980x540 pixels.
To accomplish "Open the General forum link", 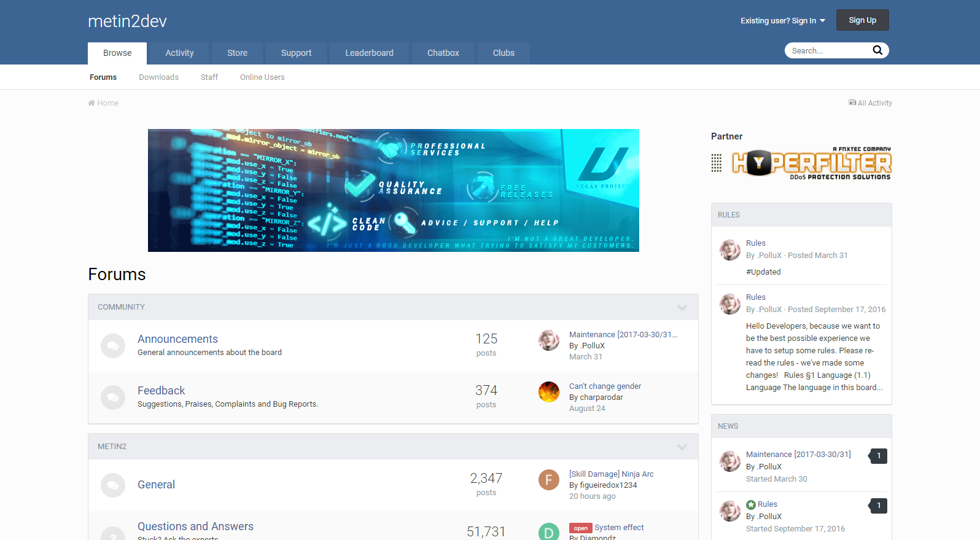I will [156, 485].
